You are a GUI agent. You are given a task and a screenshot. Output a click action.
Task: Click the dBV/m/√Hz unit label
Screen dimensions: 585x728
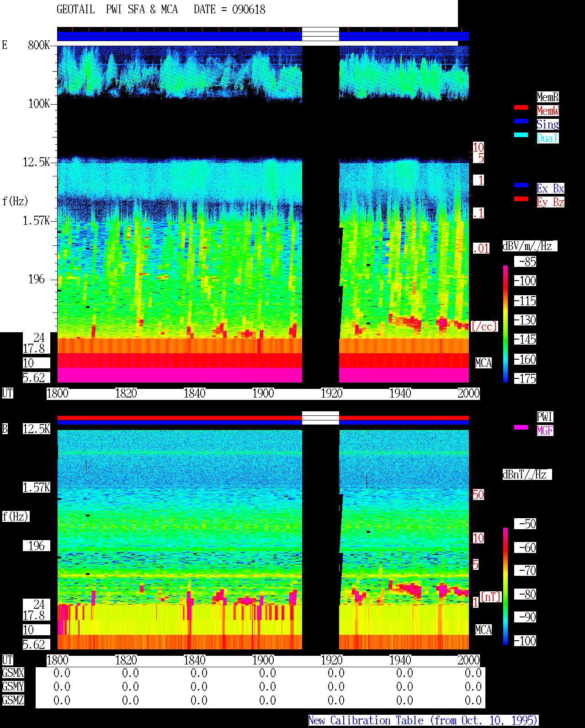[x=530, y=246]
